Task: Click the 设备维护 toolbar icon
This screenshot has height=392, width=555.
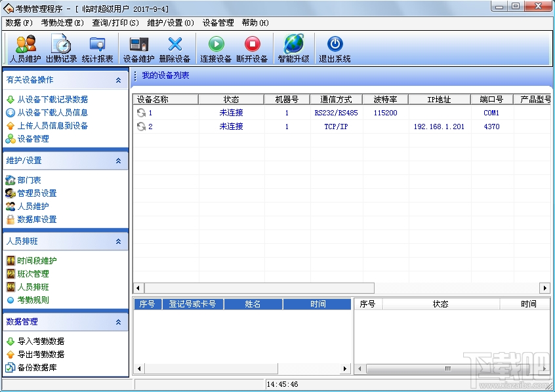Action: pyautogui.click(x=138, y=45)
